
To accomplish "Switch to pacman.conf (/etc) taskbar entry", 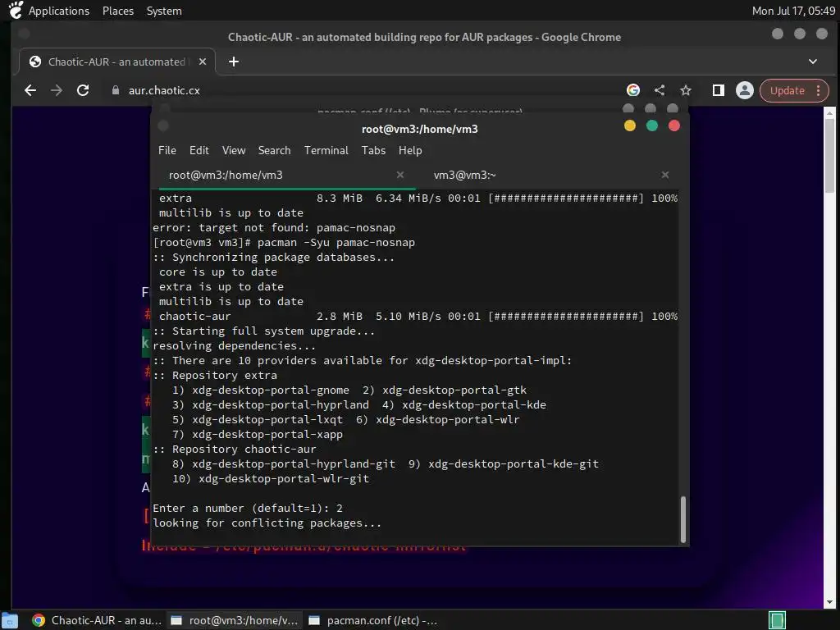I will [373, 620].
